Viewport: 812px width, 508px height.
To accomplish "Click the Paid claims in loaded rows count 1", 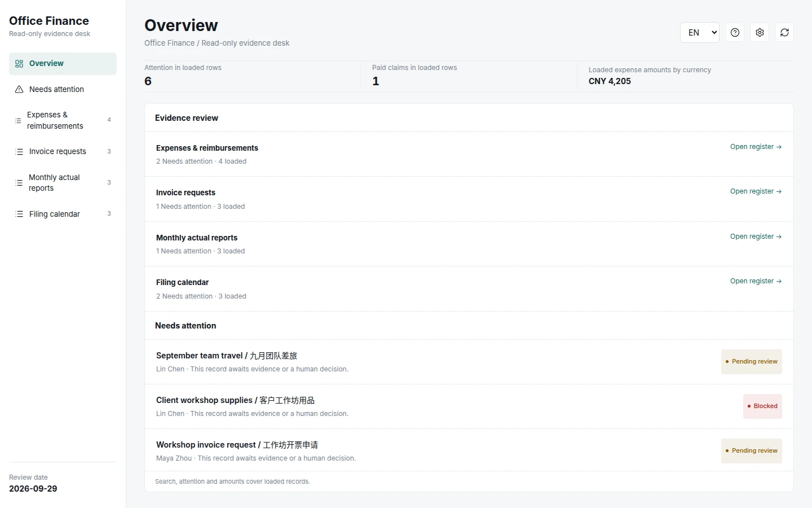I will click(x=376, y=81).
